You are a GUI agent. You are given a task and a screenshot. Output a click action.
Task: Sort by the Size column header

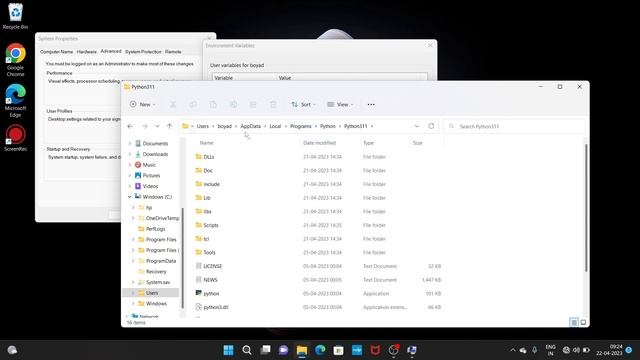point(418,143)
